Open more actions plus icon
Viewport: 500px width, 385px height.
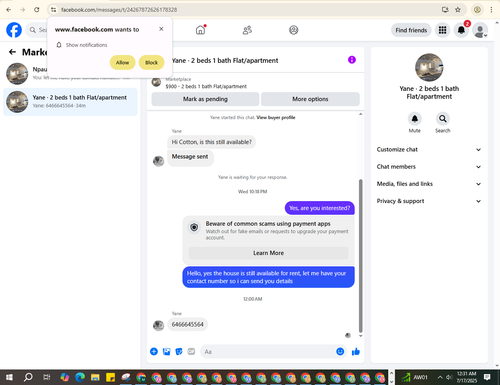[x=154, y=351]
